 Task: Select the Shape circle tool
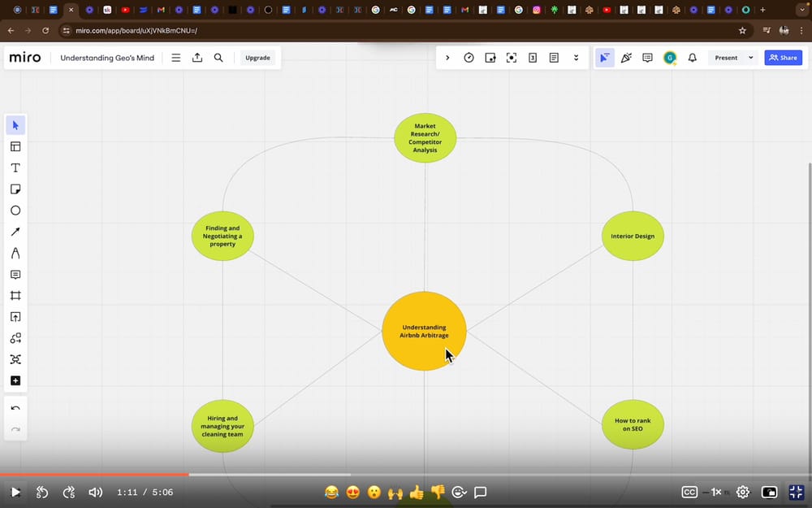point(15,211)
